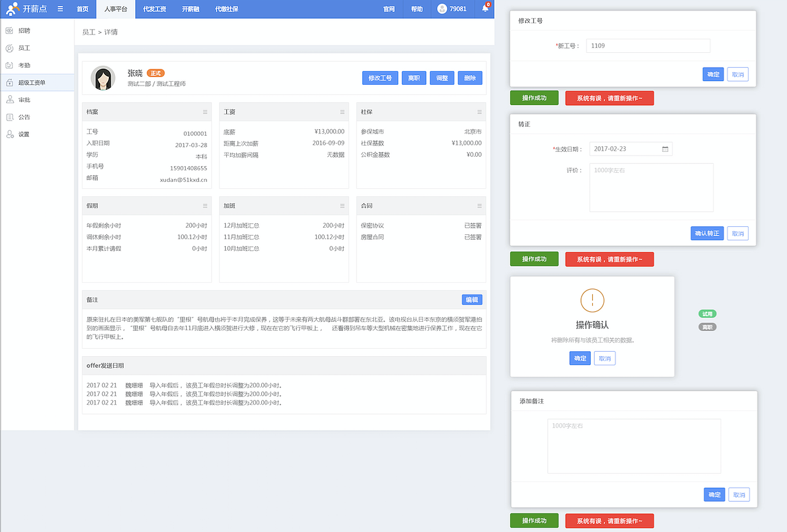787x532 pixels.
Task: Click the gray 离职 badge
Action: 708,327
